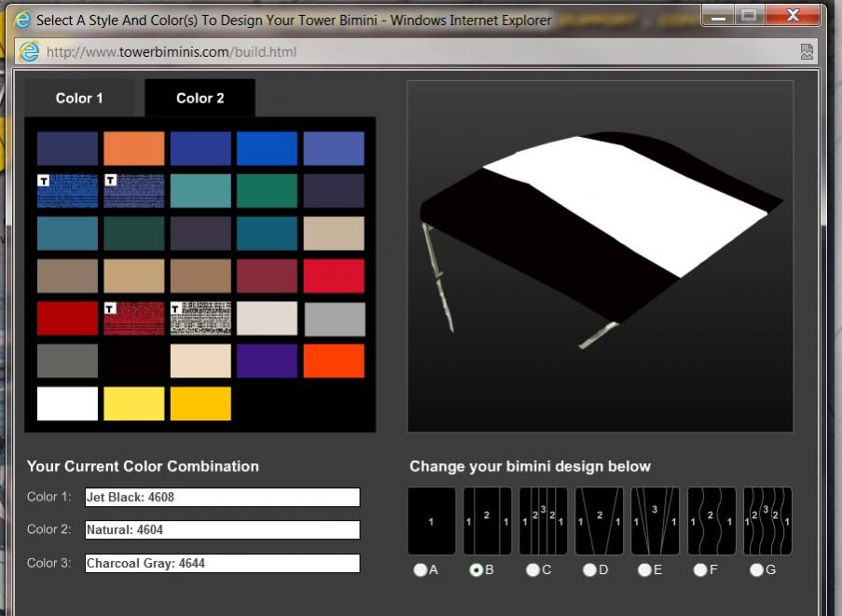Pick the purple color swatch
The width and height of the screenshot is (842, 616).
click(x=267, y=361)
